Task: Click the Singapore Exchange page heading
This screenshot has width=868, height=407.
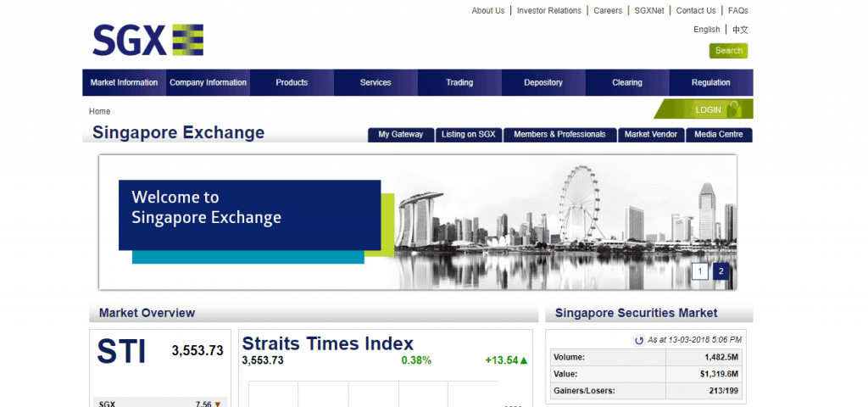Action: click(178, 133)
